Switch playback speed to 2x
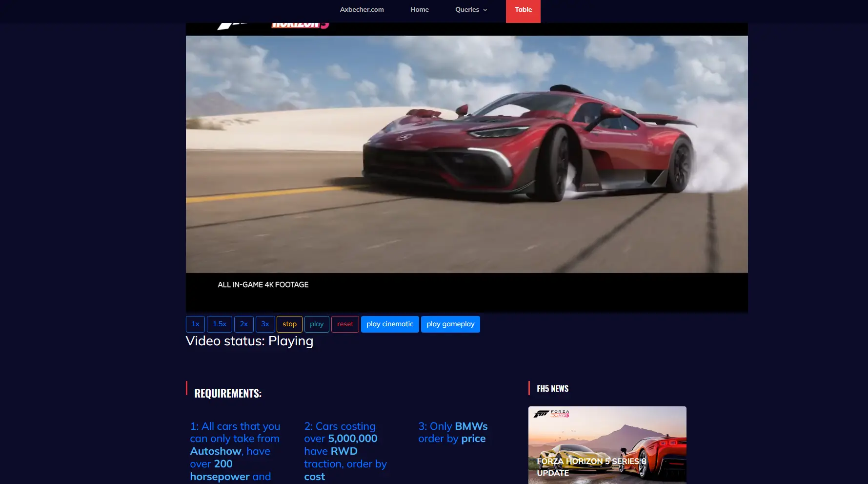This screenshot has height=484, width=868. pos(244,324)
